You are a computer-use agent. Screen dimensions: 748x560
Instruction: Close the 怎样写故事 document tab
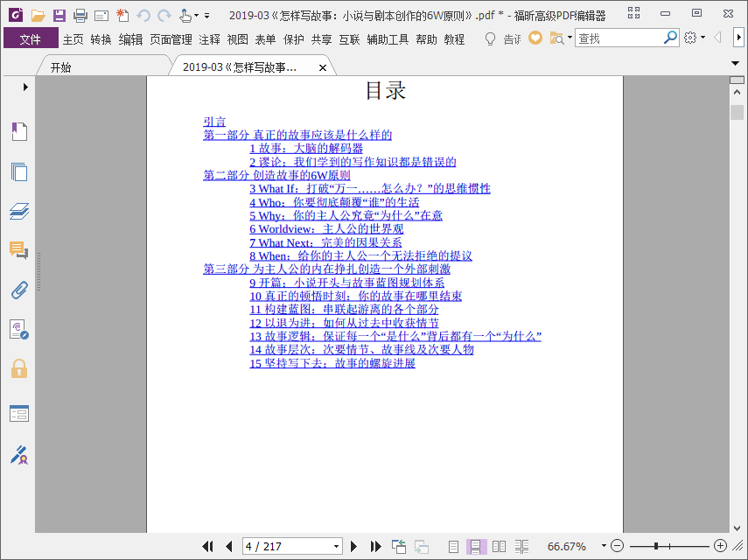(323, 67)
